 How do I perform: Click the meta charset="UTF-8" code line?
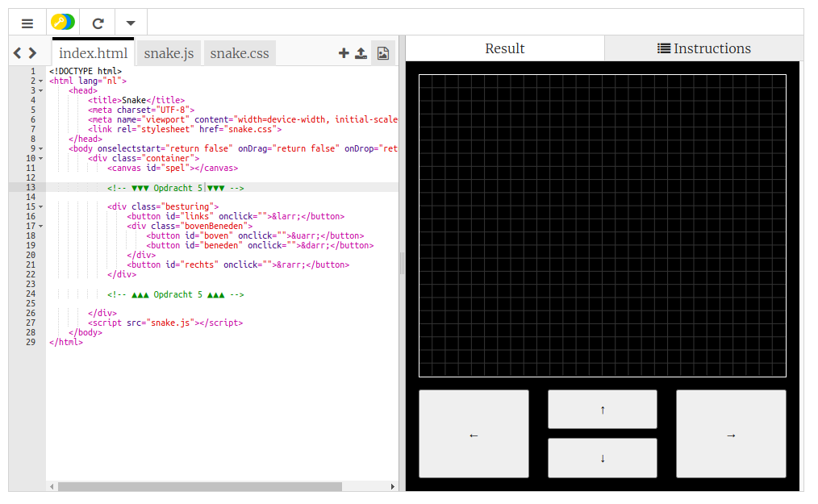click(x=141, y=110)
